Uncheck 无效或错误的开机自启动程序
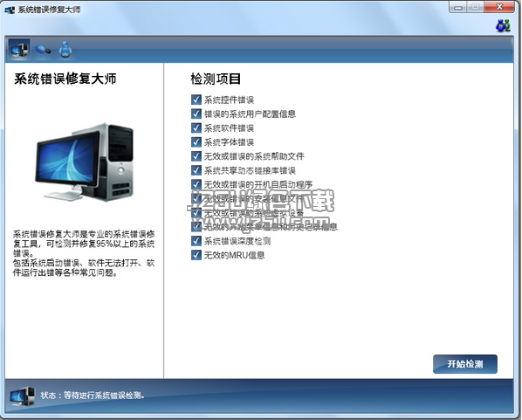Image resolution: width=522 pixels, height=420 pixels. [196, 184]
